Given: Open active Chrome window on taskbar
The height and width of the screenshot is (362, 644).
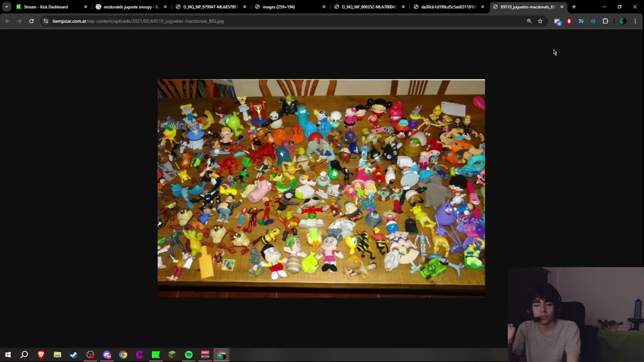Looking at the screenshot, I should pos(222,355).
